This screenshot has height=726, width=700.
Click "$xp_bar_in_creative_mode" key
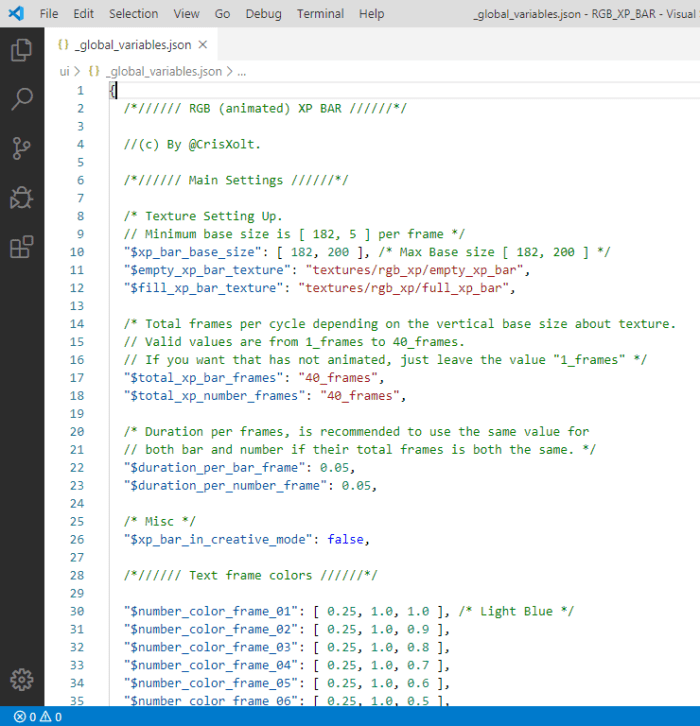[218, 539]
